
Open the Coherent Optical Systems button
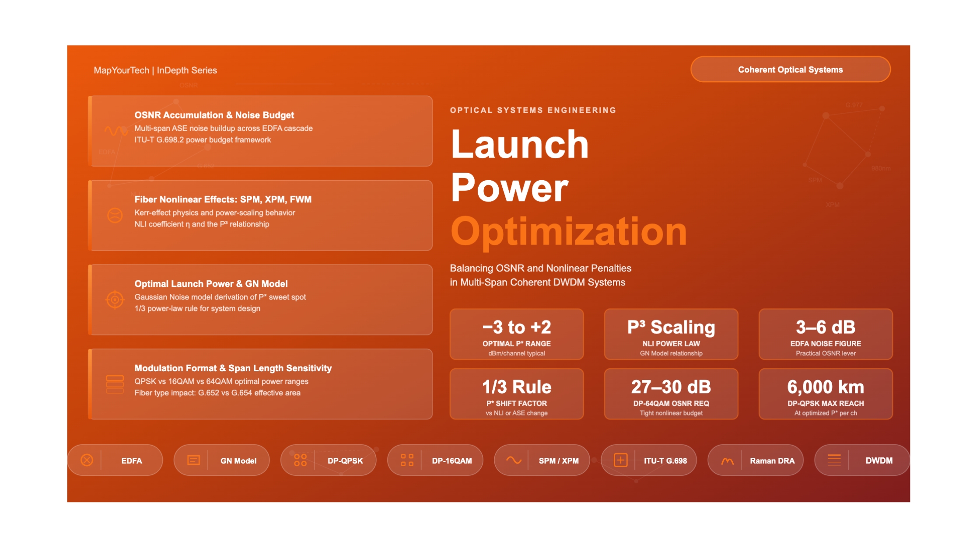(x=791, y=70)
